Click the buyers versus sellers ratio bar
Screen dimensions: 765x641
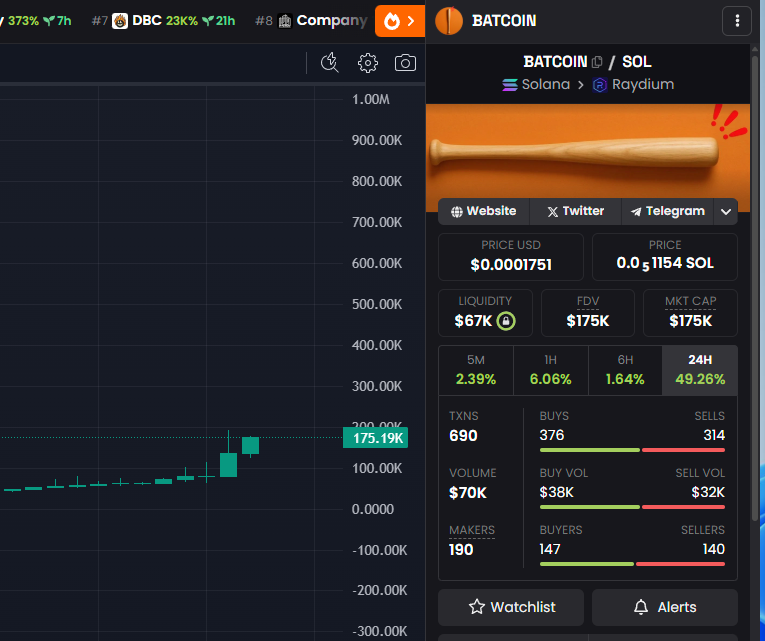[632, 564]
